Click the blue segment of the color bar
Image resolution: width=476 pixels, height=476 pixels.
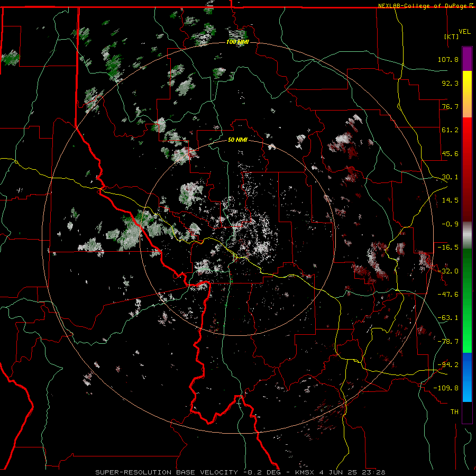[467, 377]
